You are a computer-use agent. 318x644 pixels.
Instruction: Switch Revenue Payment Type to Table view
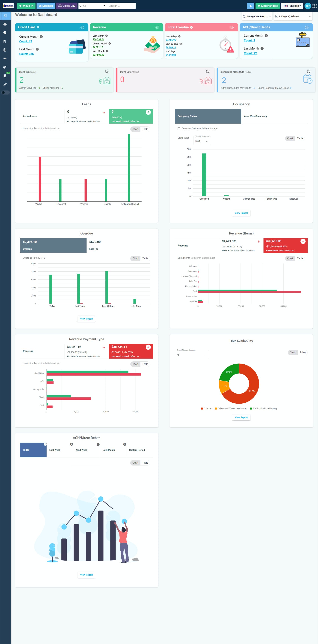pyautogui.click(x=145, y=364)
